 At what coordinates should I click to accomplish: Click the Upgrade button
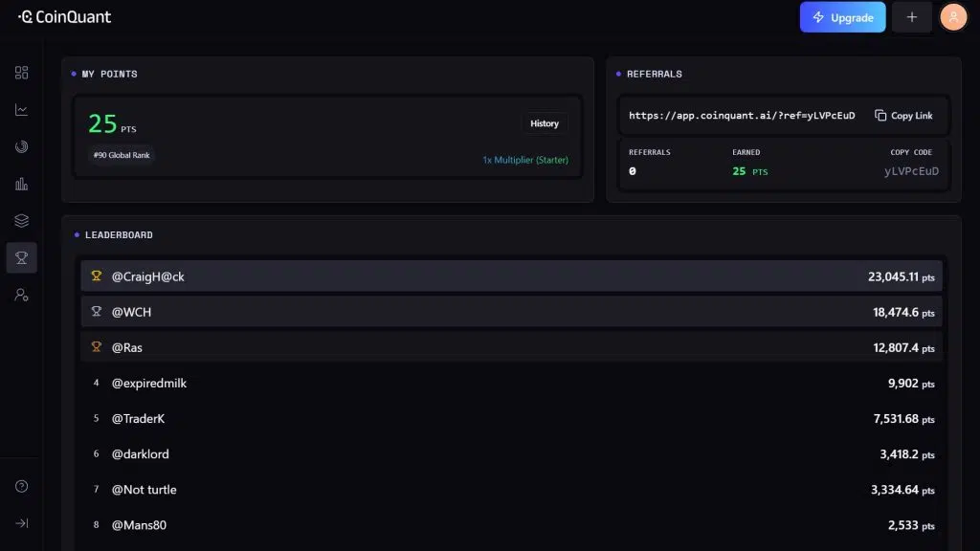click(x=842, y=17)
